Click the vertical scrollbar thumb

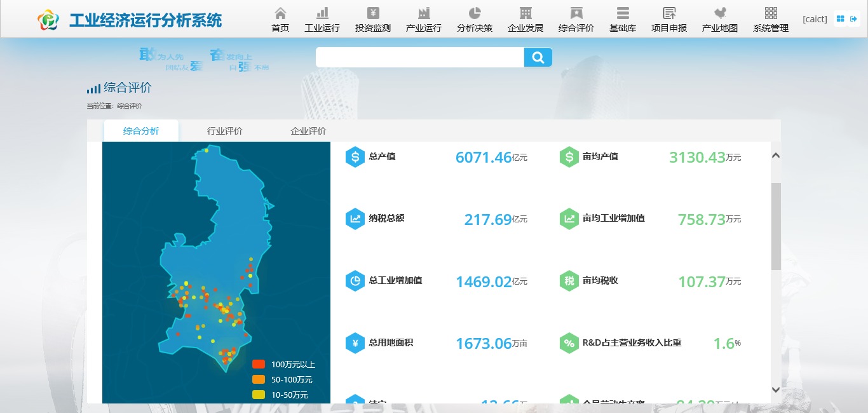pyautogui.click(x=776, y=226)
